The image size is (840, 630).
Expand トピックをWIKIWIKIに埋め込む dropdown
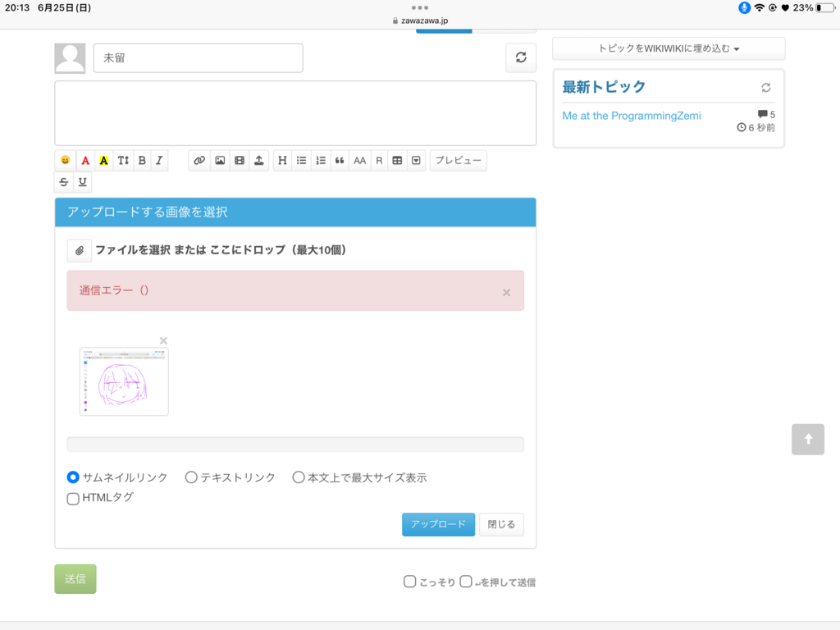pos(669,48)
